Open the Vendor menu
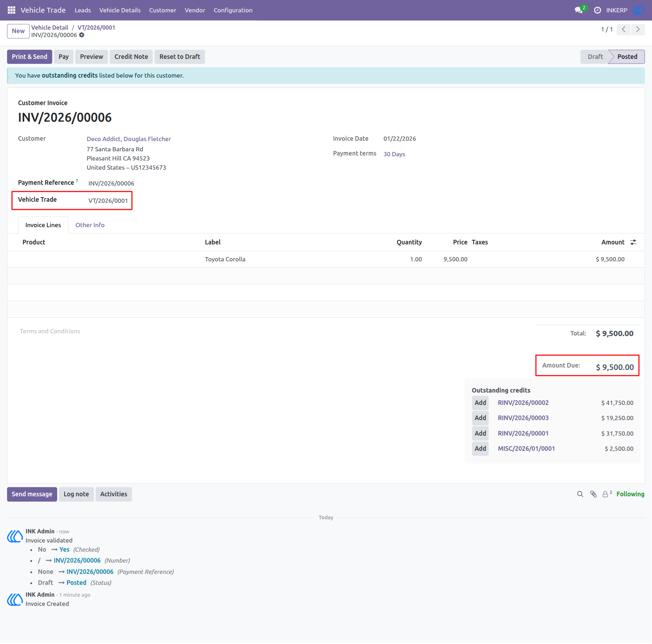652x644 pixels. pos(195,10)
